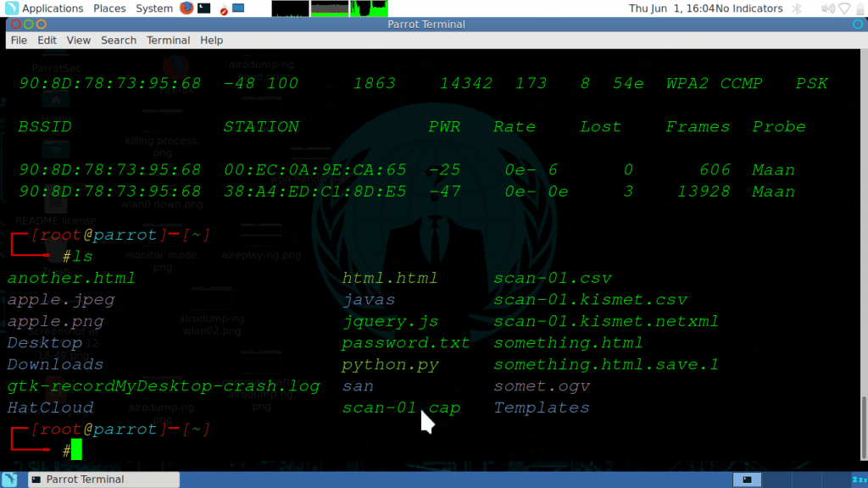
Task: Open the terminal launcher in top panel
Action: [204, 8]
